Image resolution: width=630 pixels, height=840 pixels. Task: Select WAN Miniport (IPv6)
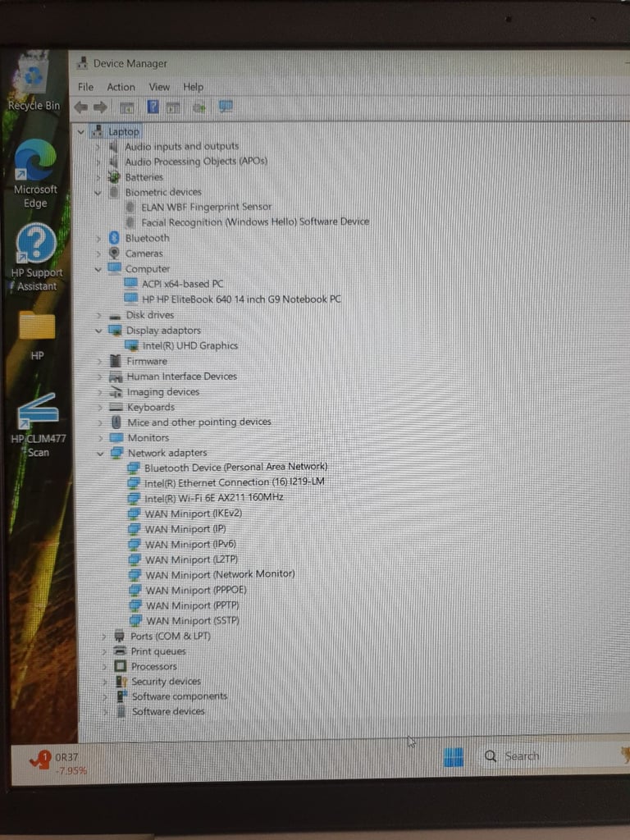coord(190,545)
